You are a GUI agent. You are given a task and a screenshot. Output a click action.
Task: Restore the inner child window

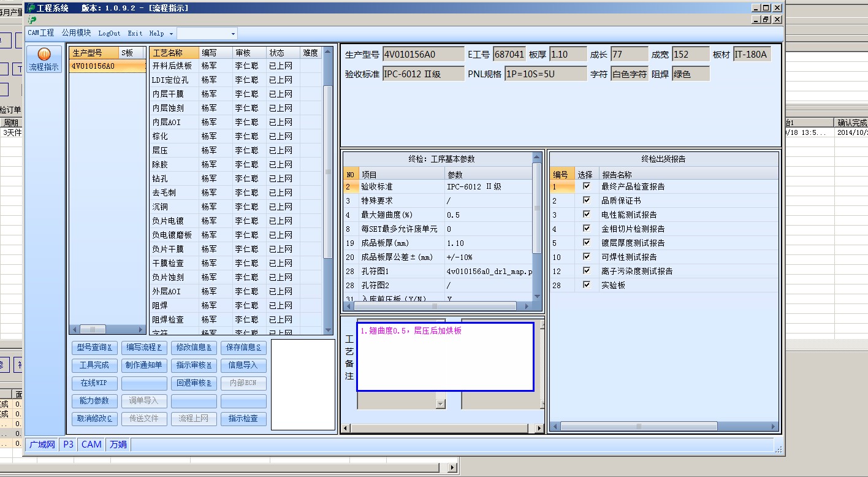(x=766, y=20)
